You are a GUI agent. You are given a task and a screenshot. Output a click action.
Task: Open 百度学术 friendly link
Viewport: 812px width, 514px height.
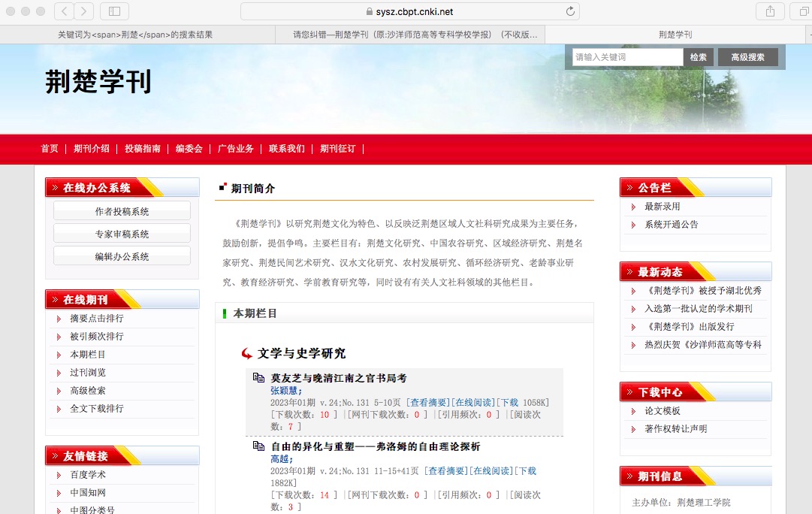pyautogui.click(x=88, y=475)
